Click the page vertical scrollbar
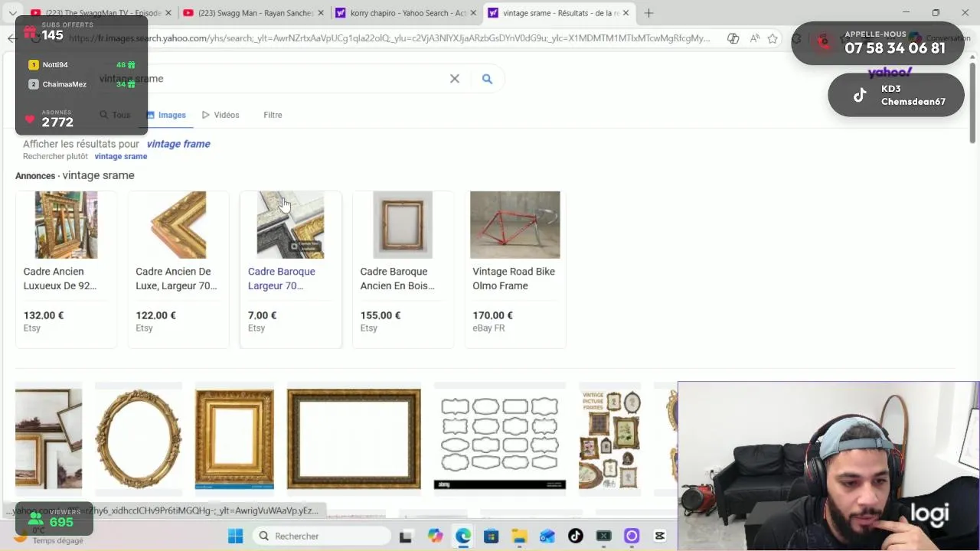The height and width of the screenshot is (551, 980). pos(972,103)
